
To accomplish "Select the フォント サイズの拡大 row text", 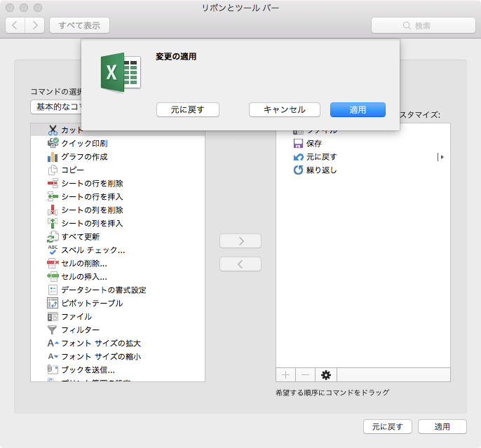I will pyautogui.click(x=101, y=343).
